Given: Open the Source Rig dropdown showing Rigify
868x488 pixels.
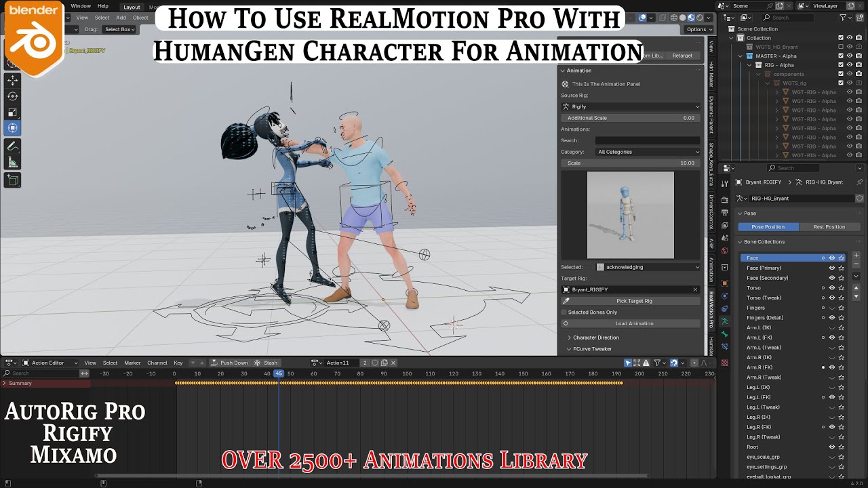Looking at the screenshot, I should coord(631,106).
